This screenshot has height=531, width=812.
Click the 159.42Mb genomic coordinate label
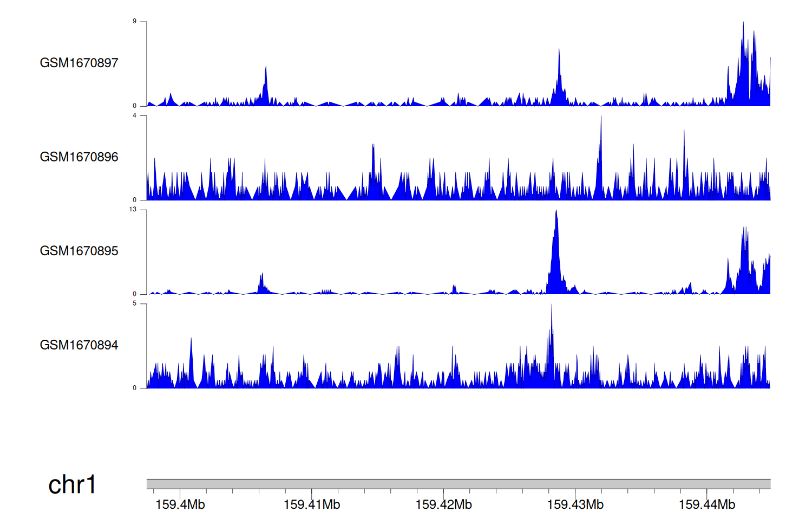443,504
